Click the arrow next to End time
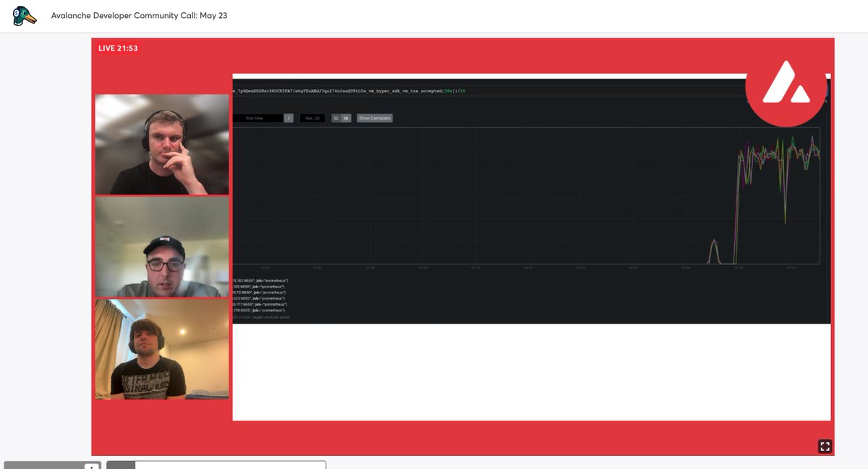868x469 pixels. 289,118
